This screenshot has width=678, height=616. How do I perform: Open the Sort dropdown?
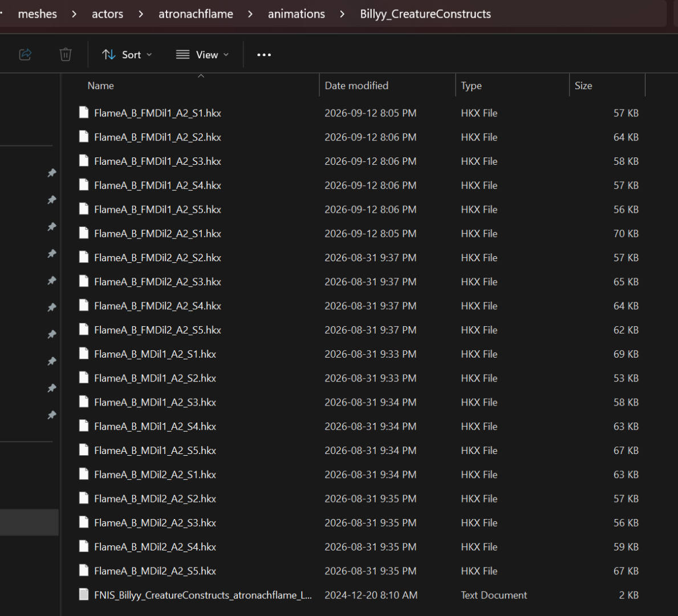click(x=127, y=55)
